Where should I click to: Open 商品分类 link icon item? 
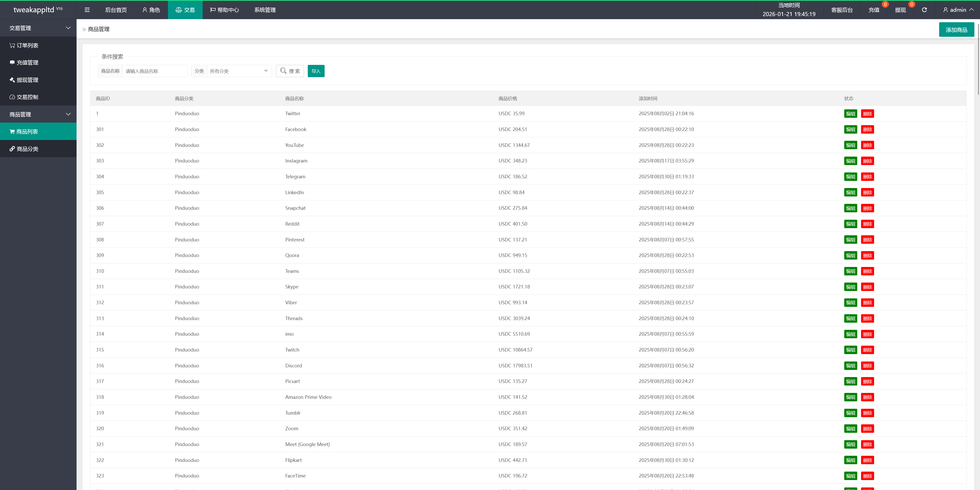(x=24, y=149)
